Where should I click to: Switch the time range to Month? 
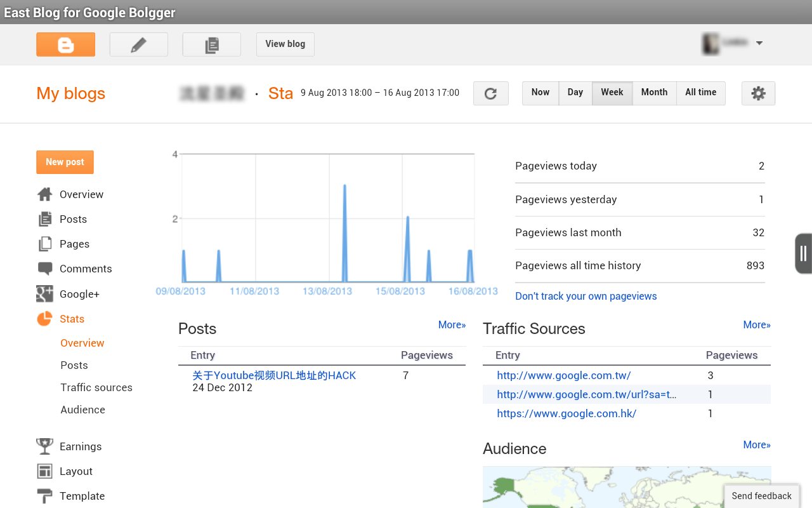(654, 93)
